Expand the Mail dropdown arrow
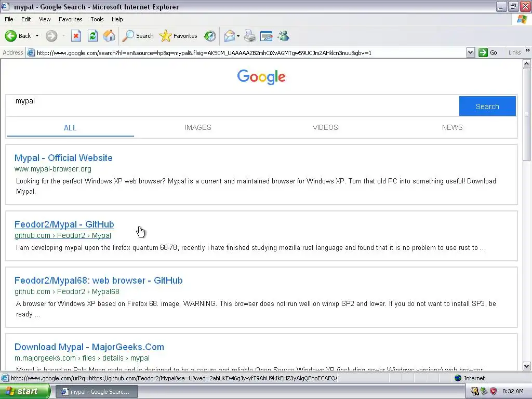Viewport: 532px width, 399px height. click(x=238, y=36)
